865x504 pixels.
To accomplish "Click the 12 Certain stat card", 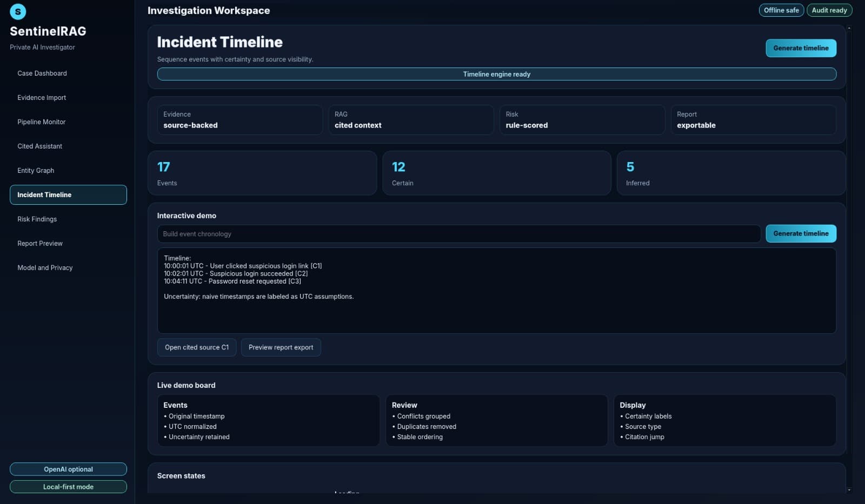I will (x=497, y=173).
